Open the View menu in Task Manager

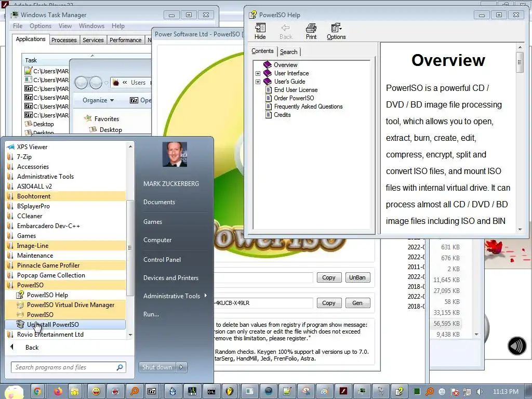pos(65,26)
